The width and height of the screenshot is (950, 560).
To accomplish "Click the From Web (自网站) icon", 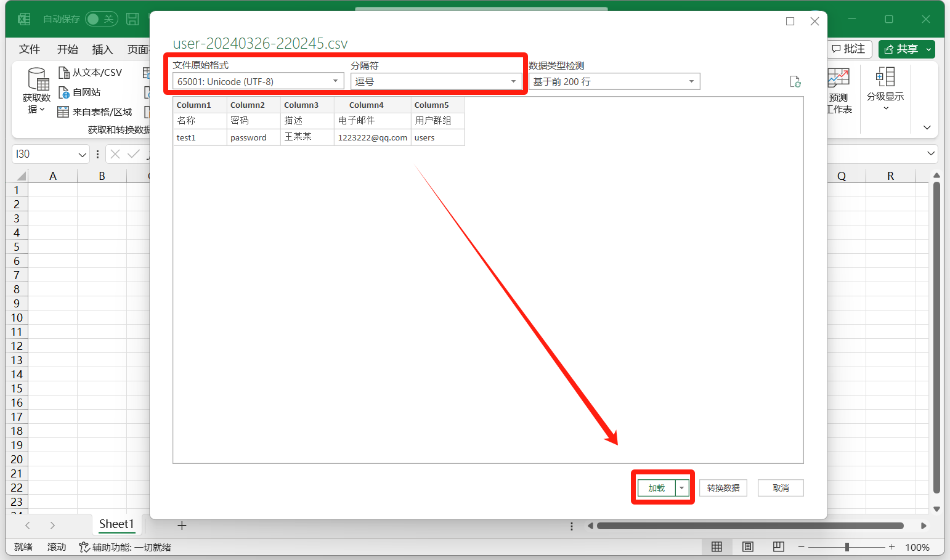I will click(63, 92).
